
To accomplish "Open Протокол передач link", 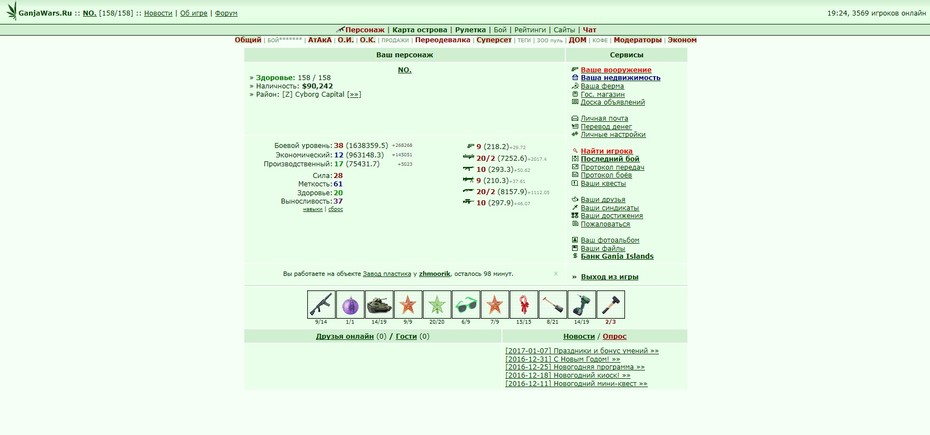I will tap(613, 167).
